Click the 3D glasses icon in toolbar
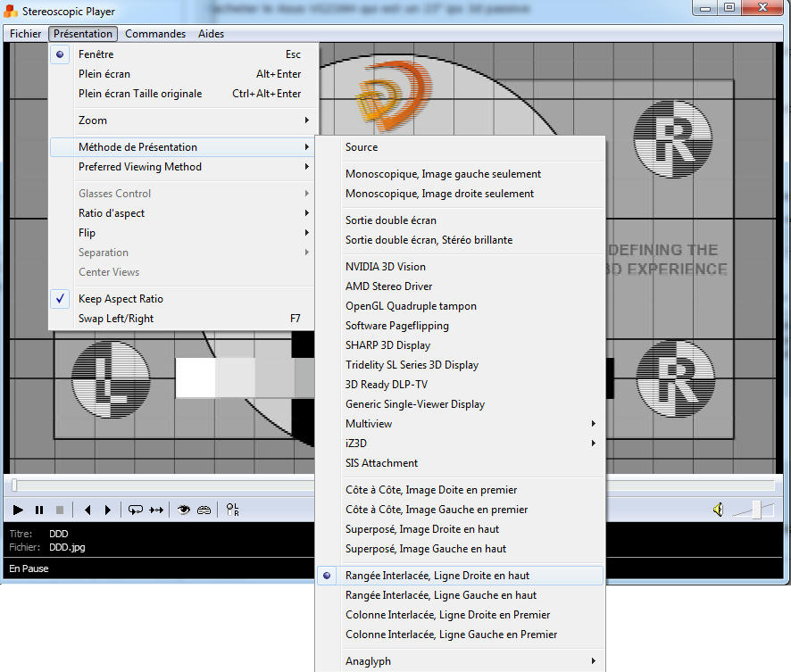Image resolution: width=791 pixels, height=672 pixels. tap(204, 510)
